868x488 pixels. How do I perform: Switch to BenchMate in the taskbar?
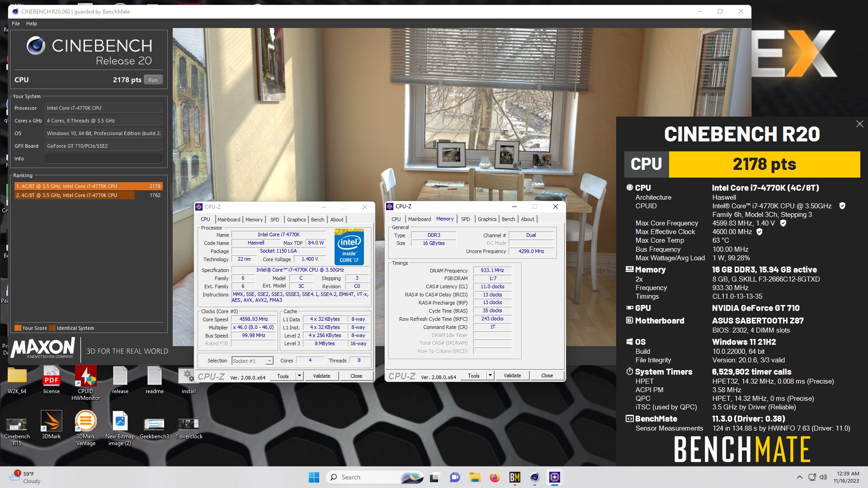514,477
